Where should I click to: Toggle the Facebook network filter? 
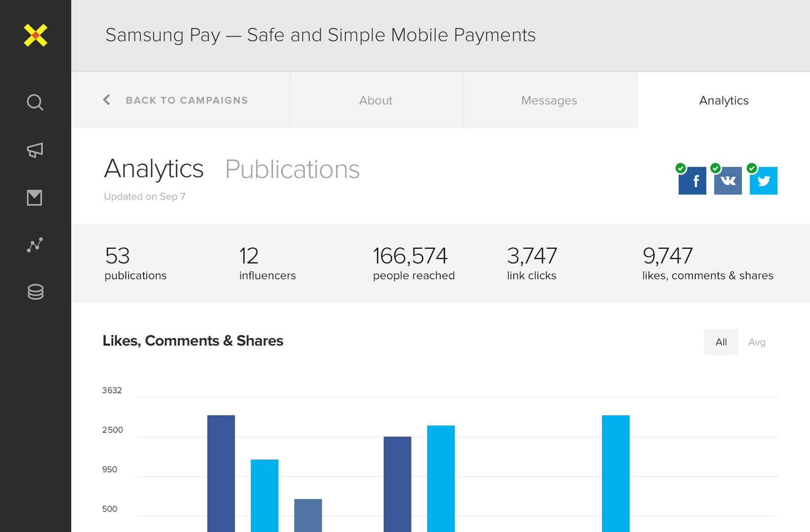coord(692,181)
